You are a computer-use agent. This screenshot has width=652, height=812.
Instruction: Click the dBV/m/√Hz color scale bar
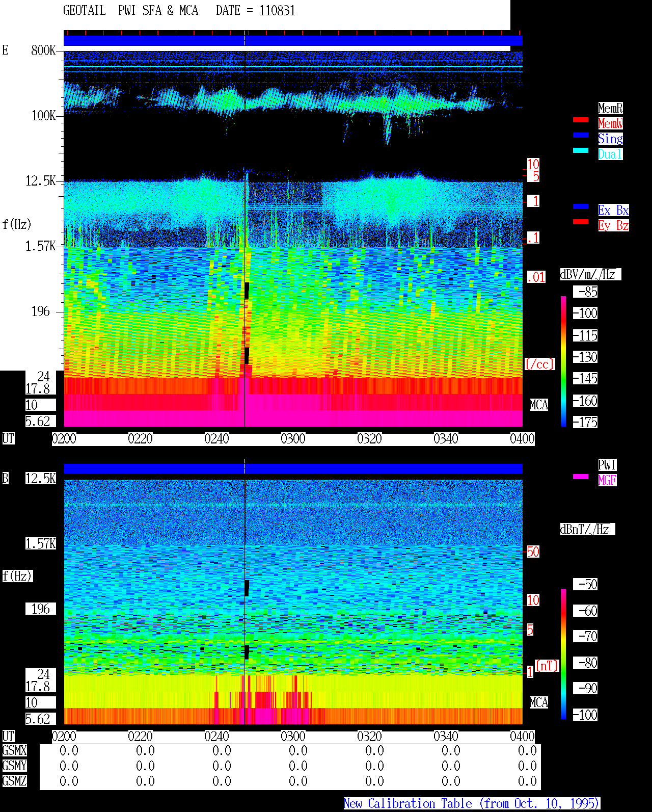tap(563, 361)
